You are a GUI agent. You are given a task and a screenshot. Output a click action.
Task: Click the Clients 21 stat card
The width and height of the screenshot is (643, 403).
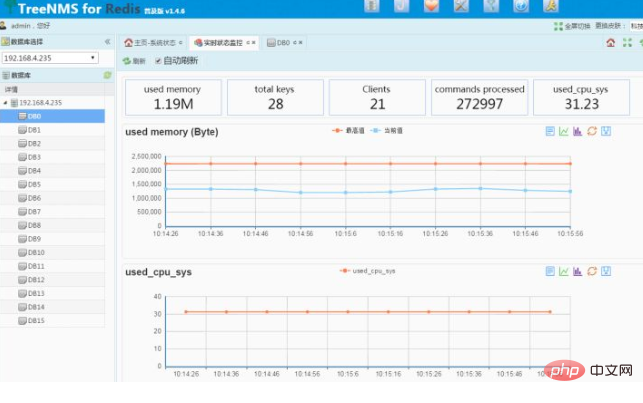(x=377, y=98)
